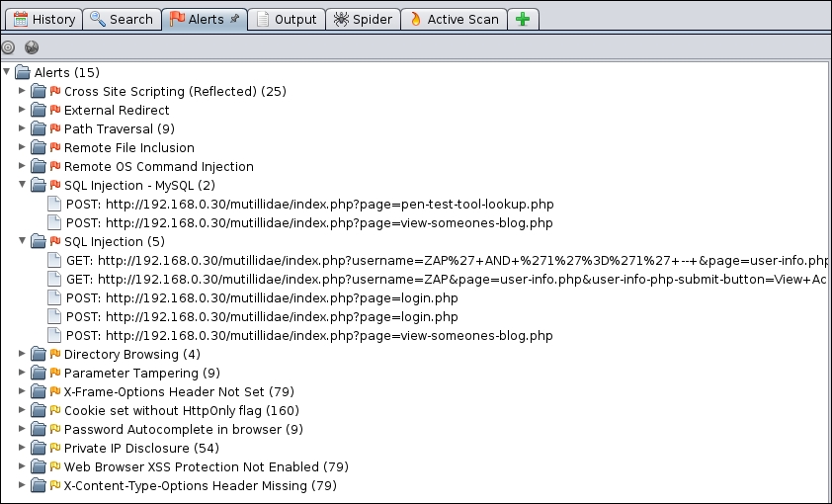The width and height of the screenshot is (832, 504).
Task: Click the target scope icon in toolbar
Action: (8, 47)
